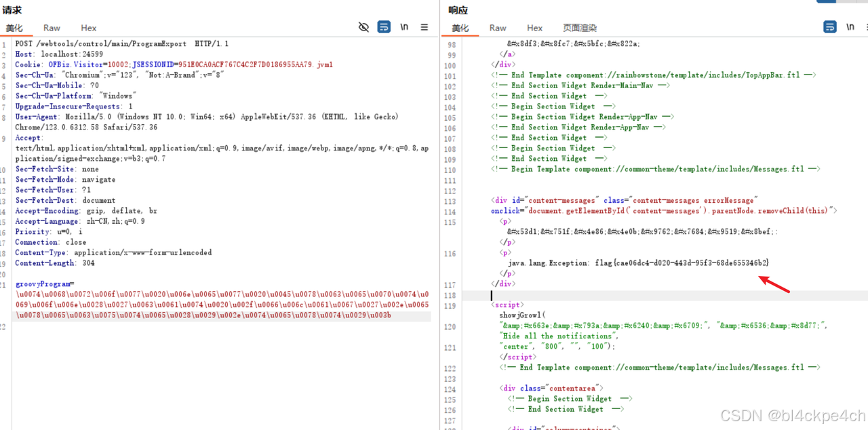
Task: Click the Host: localhost:24599 header line
Action: 59,54
